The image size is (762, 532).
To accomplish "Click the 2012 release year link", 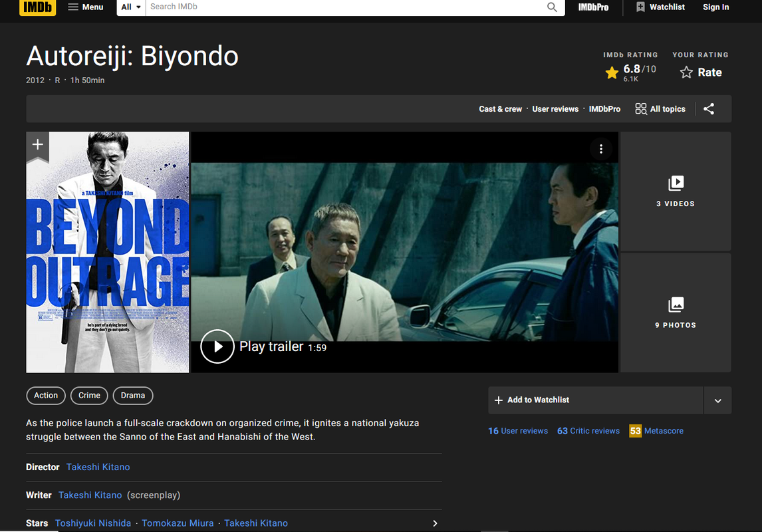I will [x=35, y=80].
